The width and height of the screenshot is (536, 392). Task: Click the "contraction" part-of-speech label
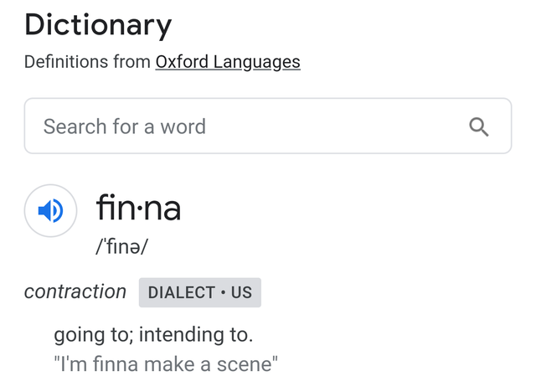(x=75, y=291)
